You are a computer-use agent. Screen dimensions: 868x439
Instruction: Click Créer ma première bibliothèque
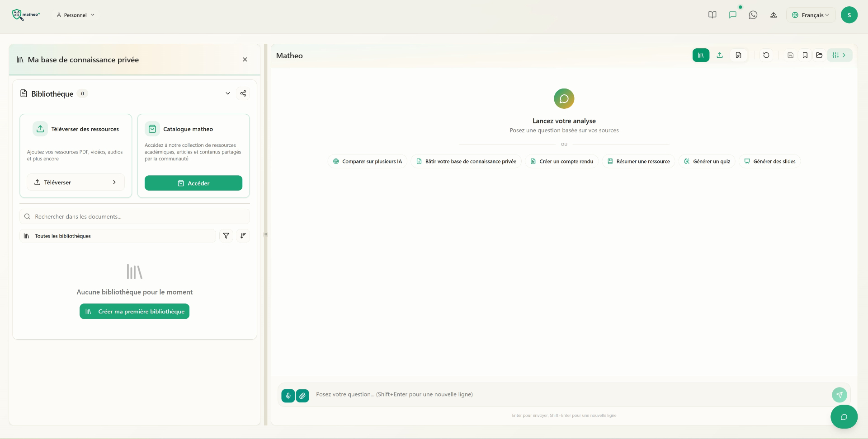[x=134, y=311]
